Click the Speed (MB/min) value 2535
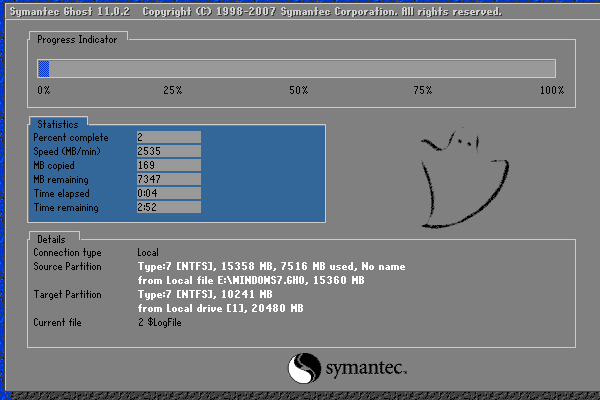This screenshot has height=400, width=600. [169, 151]
